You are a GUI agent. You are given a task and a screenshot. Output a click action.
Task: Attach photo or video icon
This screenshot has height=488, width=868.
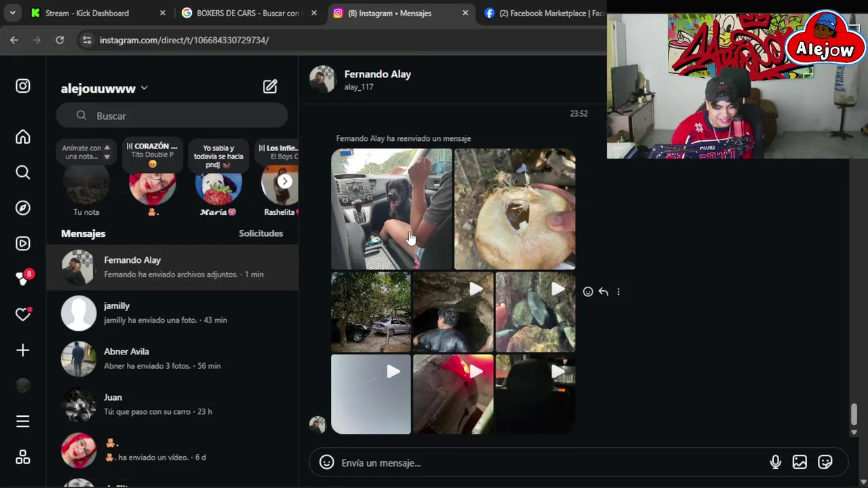tap(800, 462)
